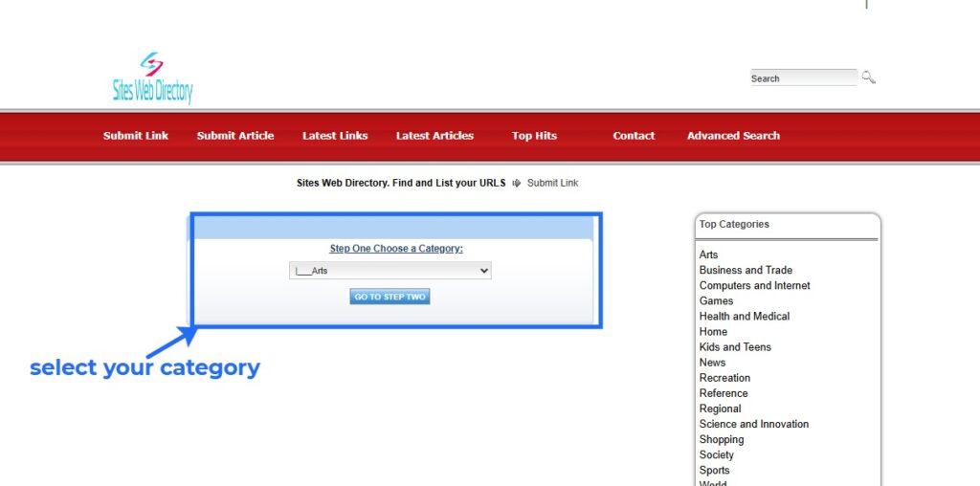Open the News category
This screenshot has width=980, height=486.
[x=712, y=363]
